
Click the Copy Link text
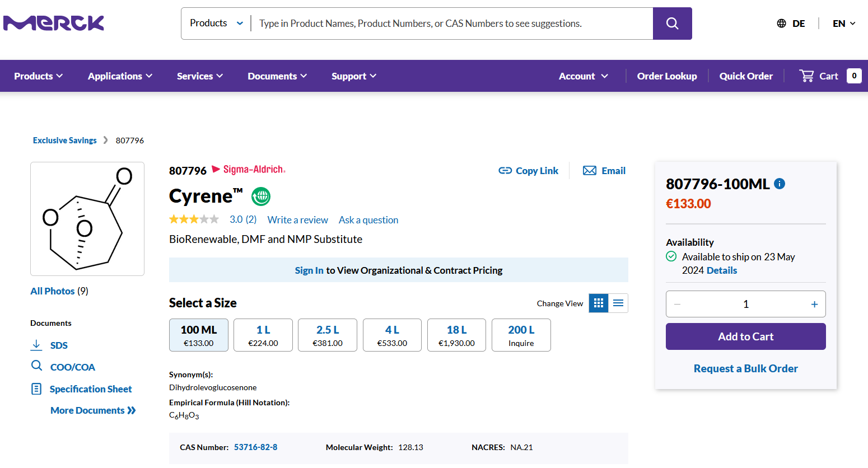537,171
